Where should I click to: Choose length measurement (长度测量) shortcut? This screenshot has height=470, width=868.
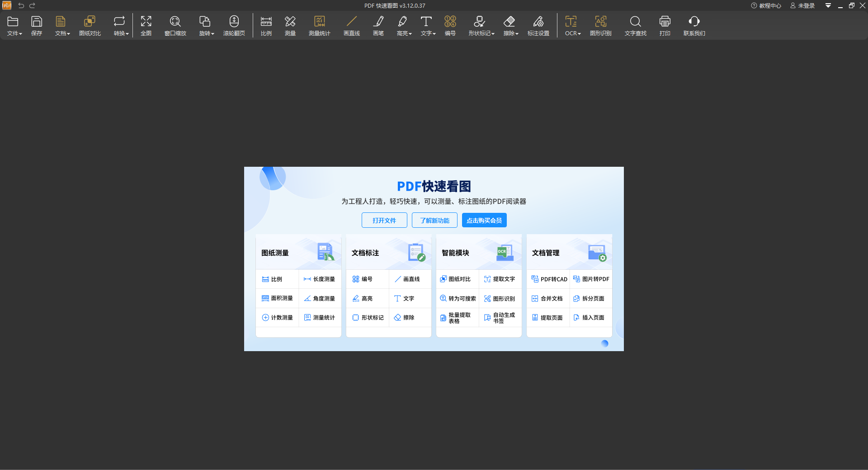tap(320, 279)
